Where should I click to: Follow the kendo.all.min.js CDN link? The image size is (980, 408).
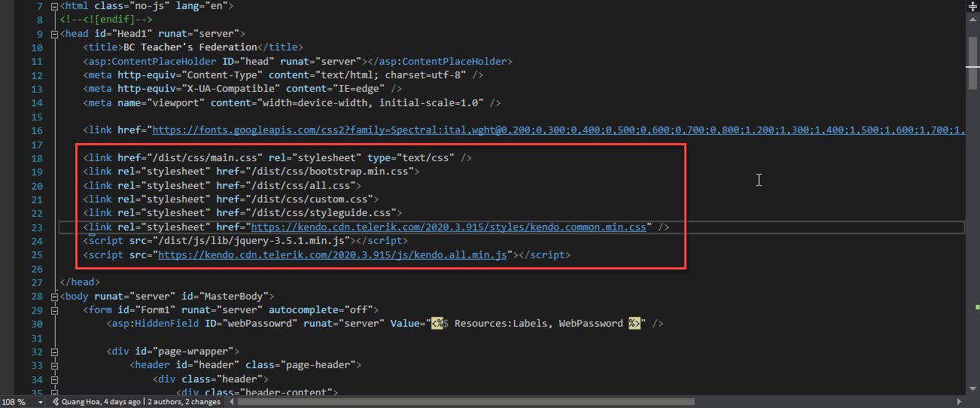coord(334,255)
